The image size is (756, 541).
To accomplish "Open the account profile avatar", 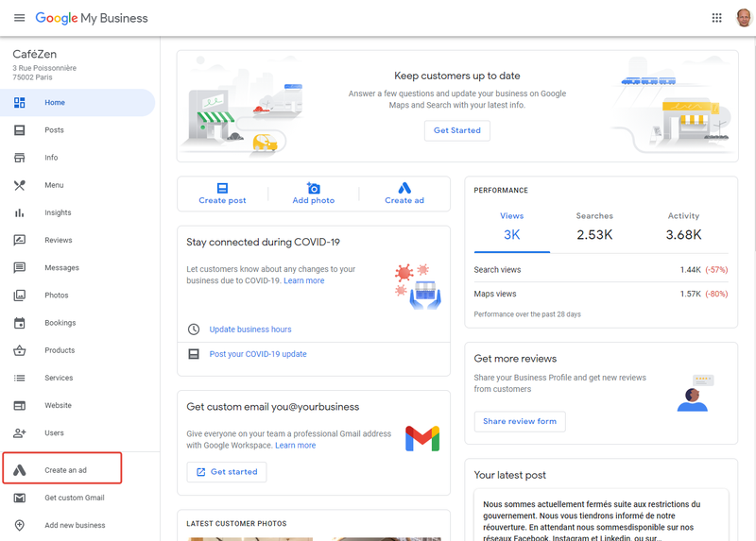I will tap(744, 18).
